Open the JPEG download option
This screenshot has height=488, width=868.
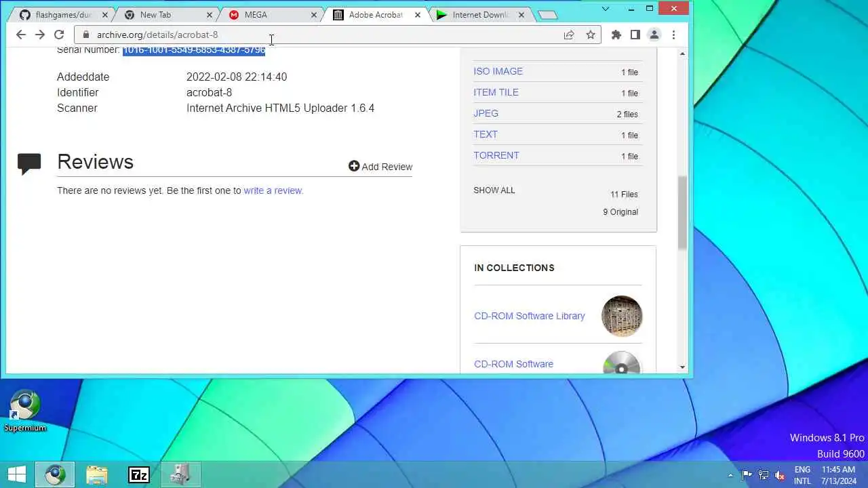[x=486, y=113]
